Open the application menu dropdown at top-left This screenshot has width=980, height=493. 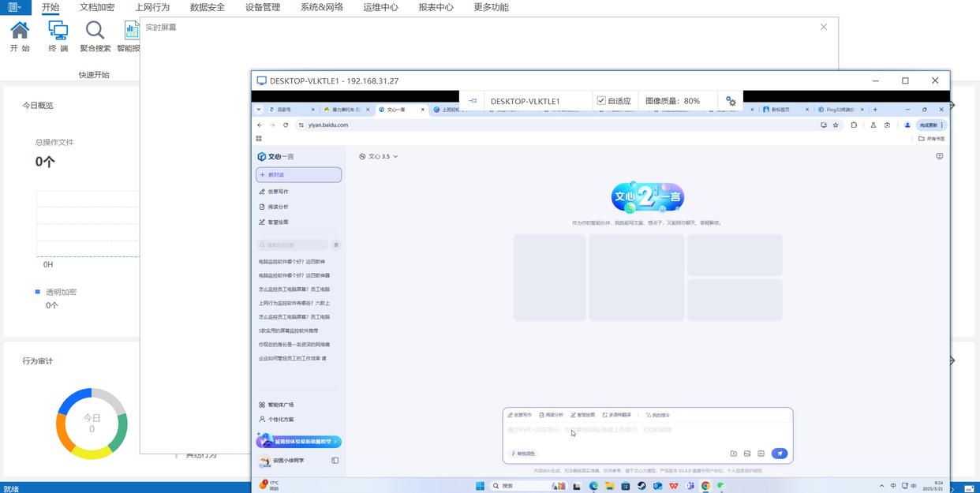click(x=14, y=7)
